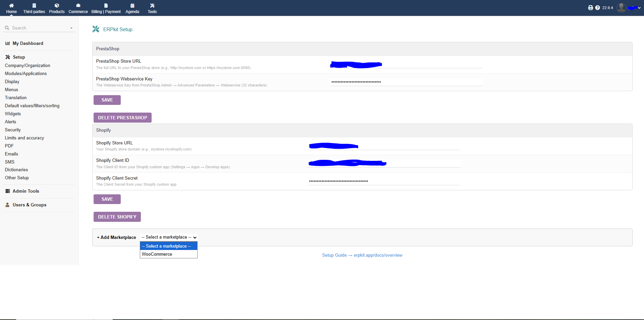Click SAVE below the Shopify settings
Image resolution: width=644 pixels, height=320 pixels.
click(107, 199)
